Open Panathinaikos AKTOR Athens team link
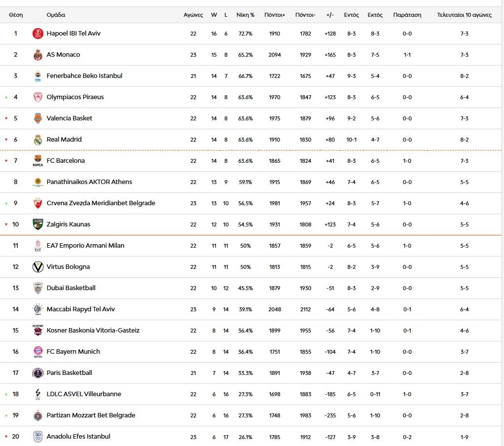This screenshot has height=446, width=504. [89, 182]
